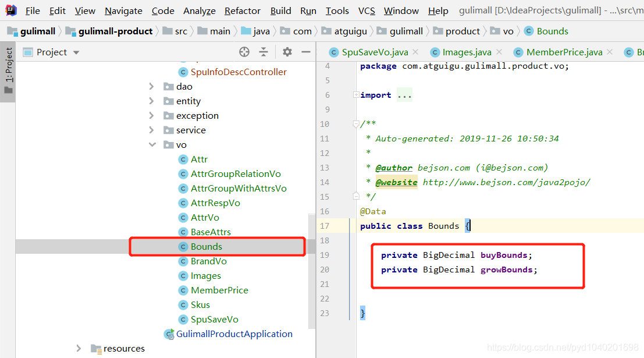Select Bounds class in tree

point(206,247)
